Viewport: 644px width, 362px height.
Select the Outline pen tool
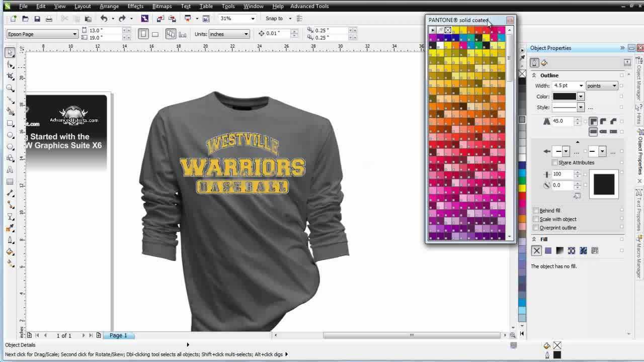point(10,240)
